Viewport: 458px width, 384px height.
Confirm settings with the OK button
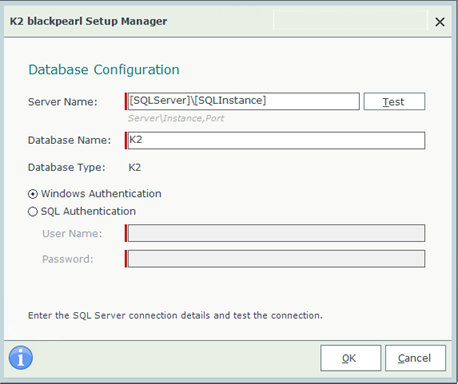click(350, 358)
